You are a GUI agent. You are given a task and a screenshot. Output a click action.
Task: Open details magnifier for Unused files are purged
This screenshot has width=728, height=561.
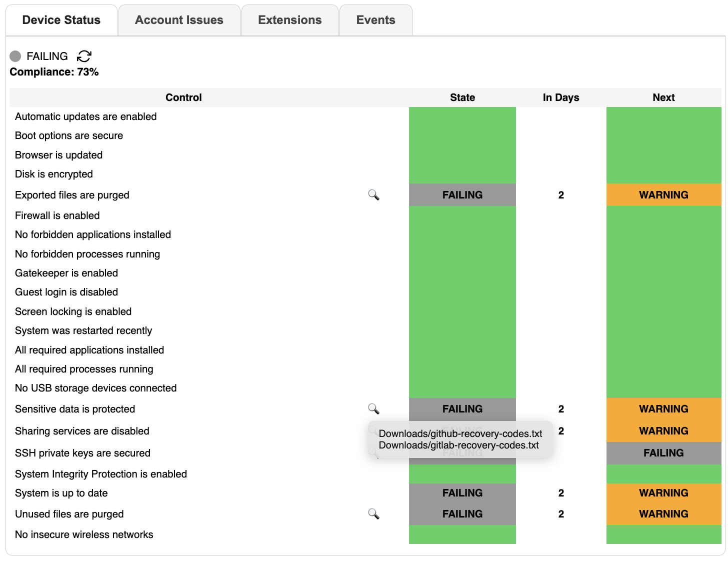(374, 514)
